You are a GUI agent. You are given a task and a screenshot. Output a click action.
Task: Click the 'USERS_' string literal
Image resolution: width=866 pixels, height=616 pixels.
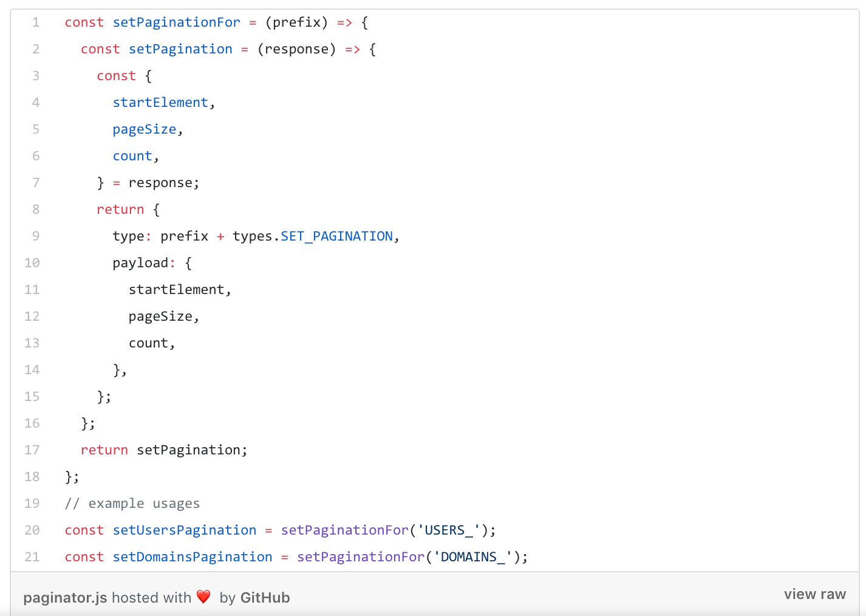(x=449, y=530)
